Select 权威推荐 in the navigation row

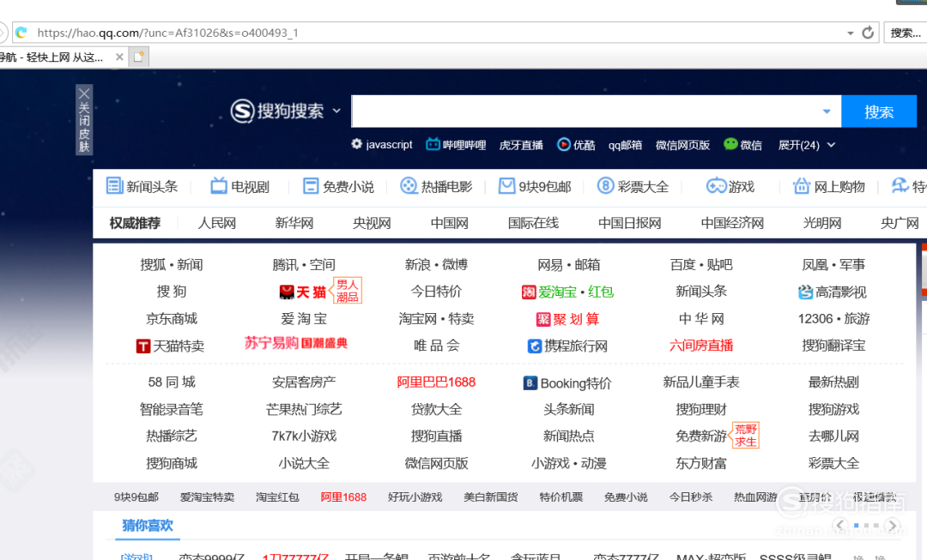pos(135,223)
